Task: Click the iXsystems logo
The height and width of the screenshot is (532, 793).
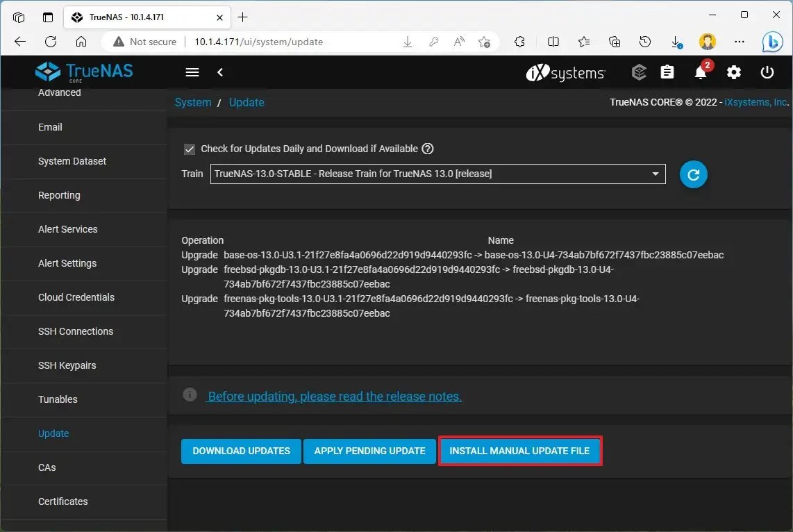Action: (x=565, y=72)
